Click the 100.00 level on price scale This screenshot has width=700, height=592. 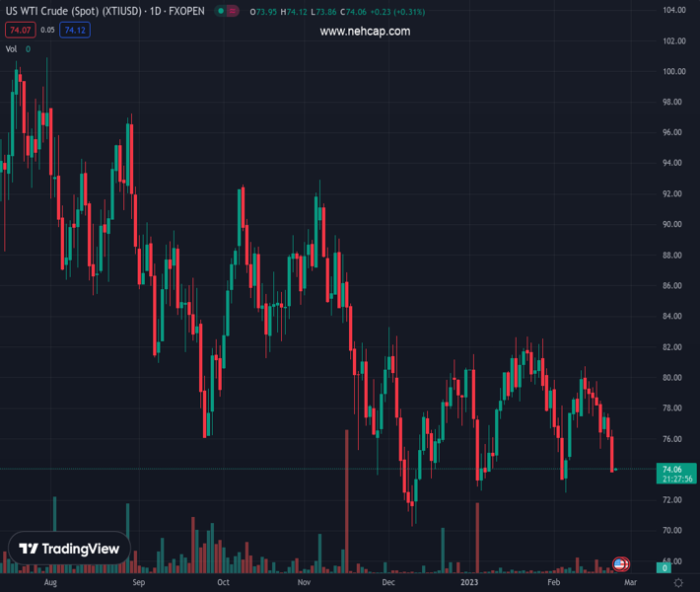[x=674, y=72]
